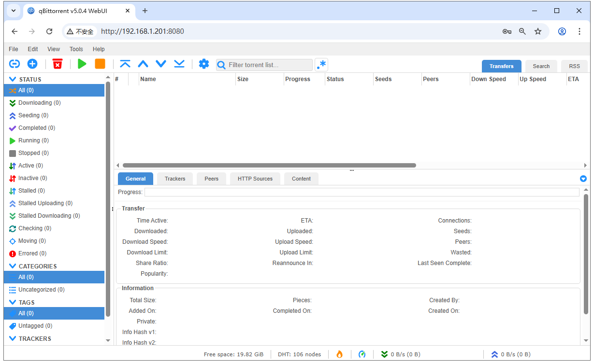Image resolution: width=594 pixels, height=364 pixels.
Task: Open the add torrent link dialog
Action: tap(14, 64)
